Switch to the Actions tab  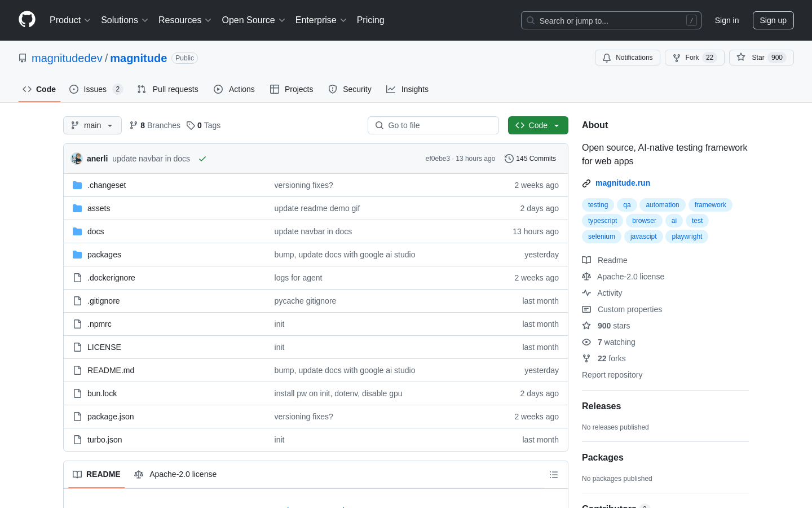(235, 89)
